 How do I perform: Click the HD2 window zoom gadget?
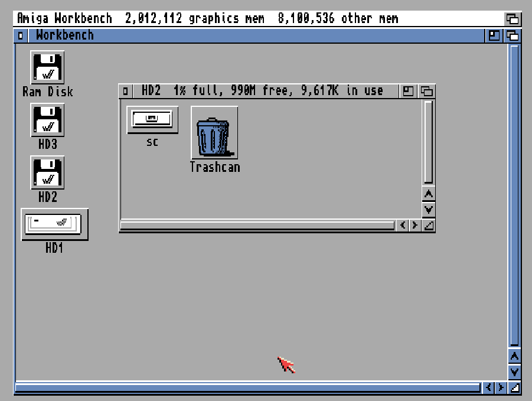point(408,91)
